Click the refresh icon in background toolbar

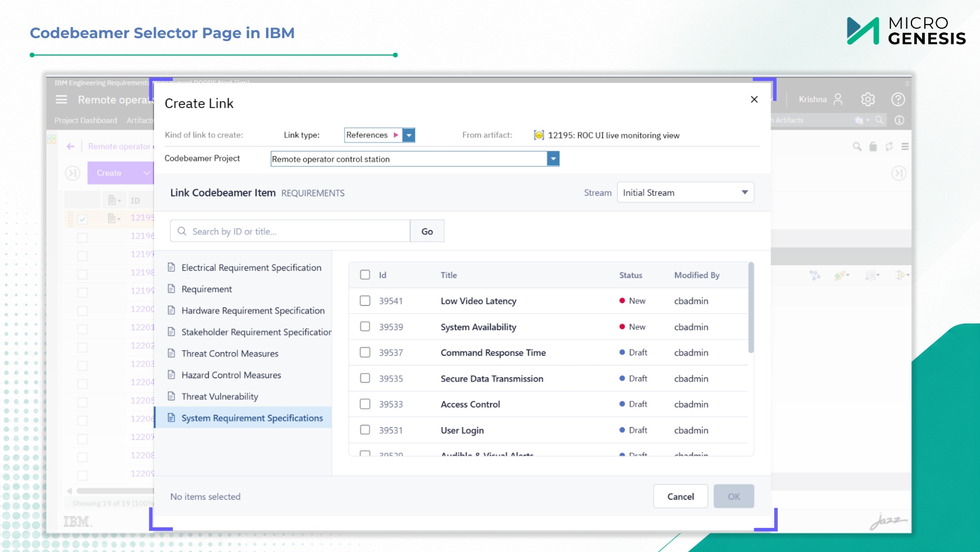click(x=889, y=147)
